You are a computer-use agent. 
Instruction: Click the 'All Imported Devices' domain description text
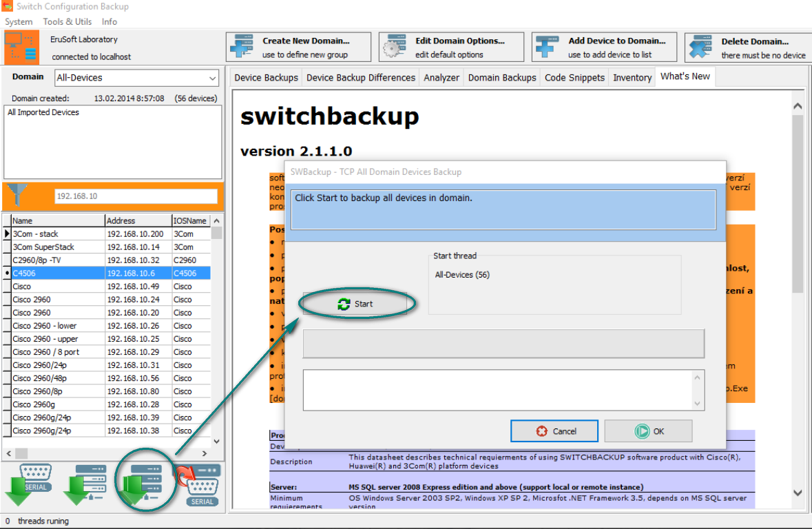pyautogui.click(x=43, y=112)
